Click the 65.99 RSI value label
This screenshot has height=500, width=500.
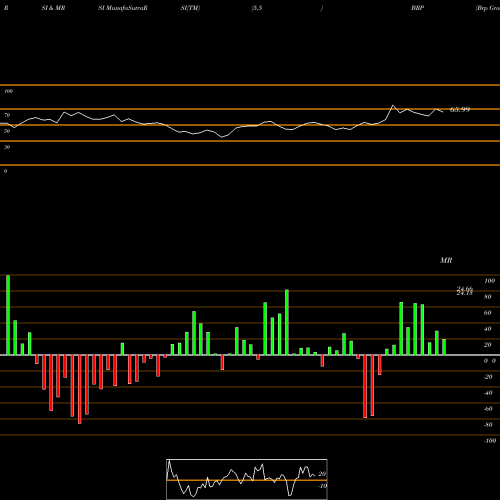(x=460, y=109)
